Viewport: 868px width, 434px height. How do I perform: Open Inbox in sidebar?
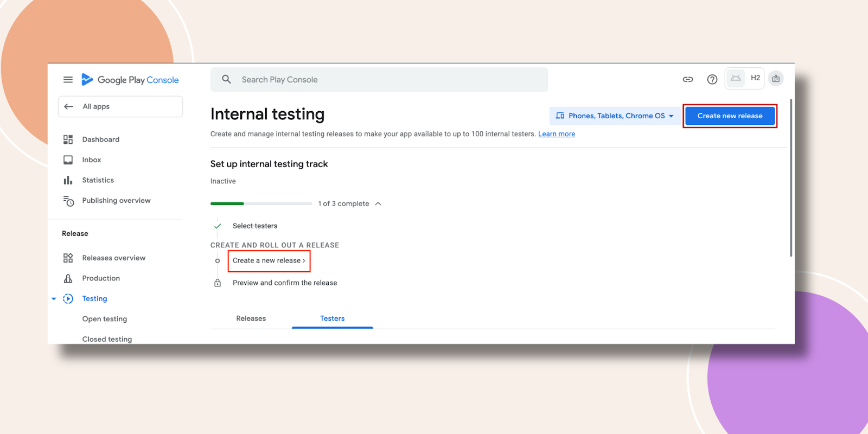(92, 160)
